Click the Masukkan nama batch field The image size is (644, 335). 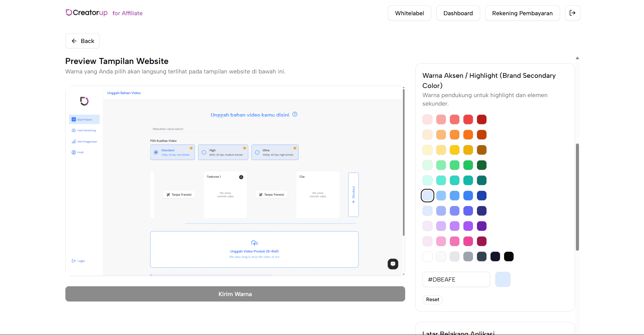(x=198, y=129)
